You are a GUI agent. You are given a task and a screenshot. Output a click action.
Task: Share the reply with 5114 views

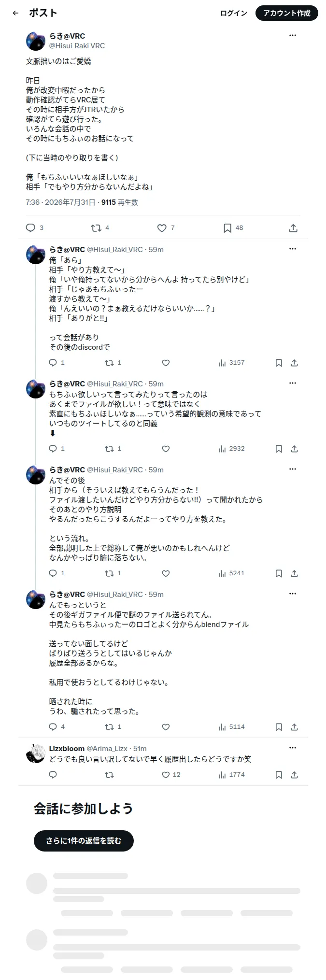[x=294, y=727]
